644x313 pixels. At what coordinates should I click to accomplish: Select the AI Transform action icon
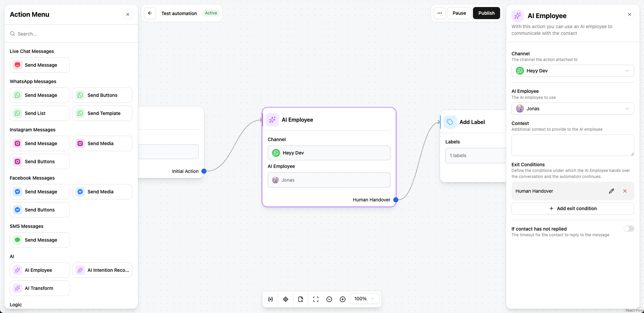tap(17, 288)
